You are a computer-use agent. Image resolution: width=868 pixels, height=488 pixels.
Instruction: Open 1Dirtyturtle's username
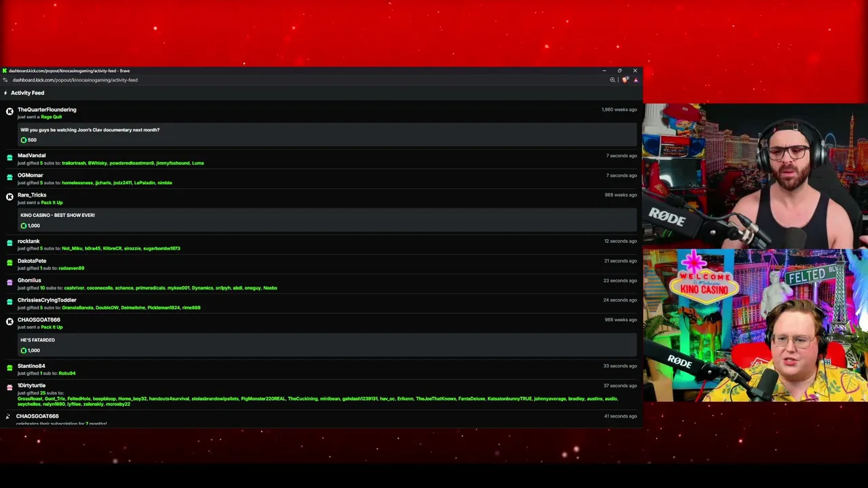(x=31, y=386)
